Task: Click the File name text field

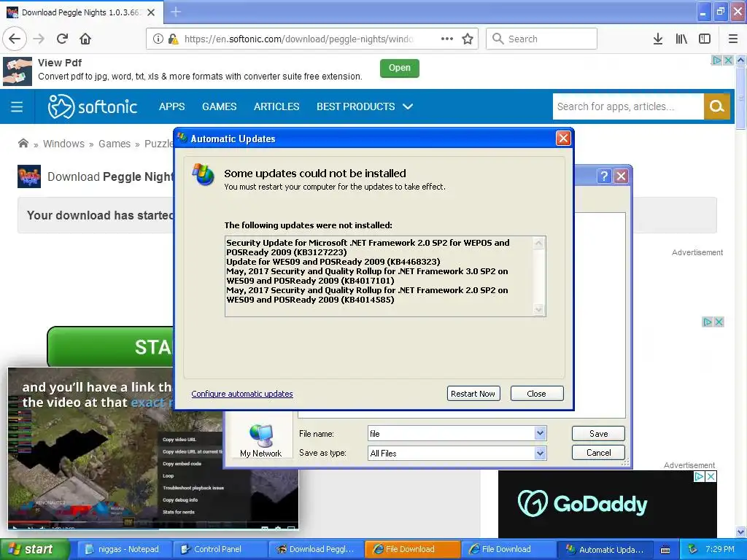Action: (452, 433)
